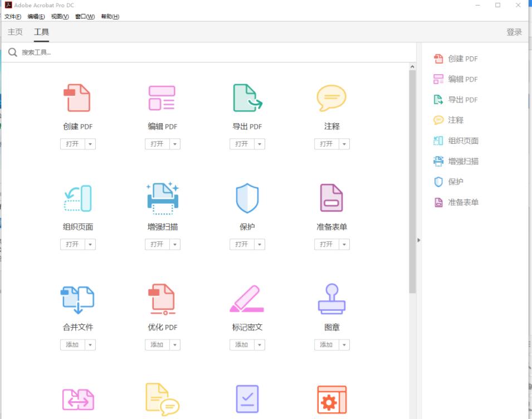Screen dimensions: 532x419
Task: Open the 文件(F) menu
Action: pyautogui.click(x=13, y=17)
